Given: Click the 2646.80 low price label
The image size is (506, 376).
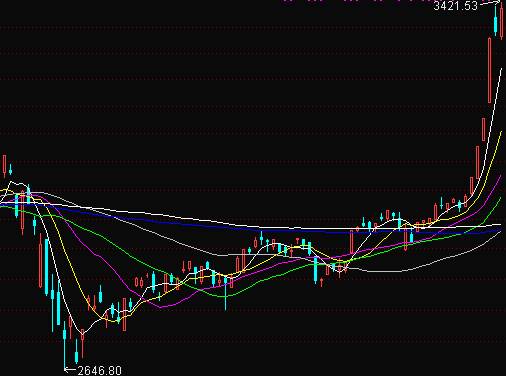Looking at the screenshot, I should tap(99, 370).
